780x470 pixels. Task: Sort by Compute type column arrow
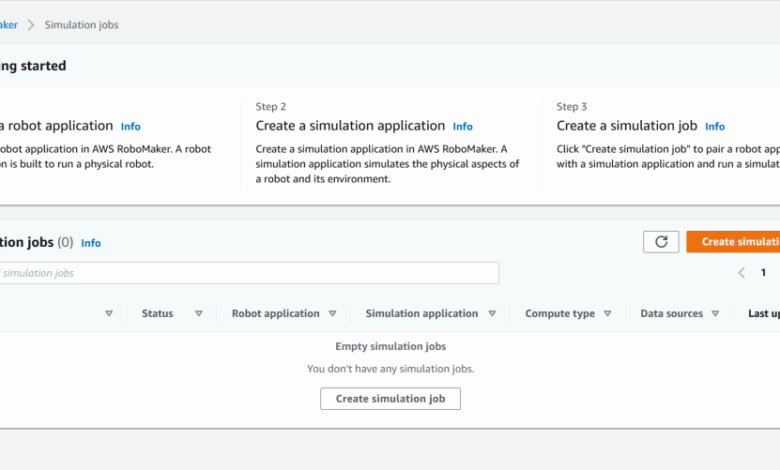point(607,313)
